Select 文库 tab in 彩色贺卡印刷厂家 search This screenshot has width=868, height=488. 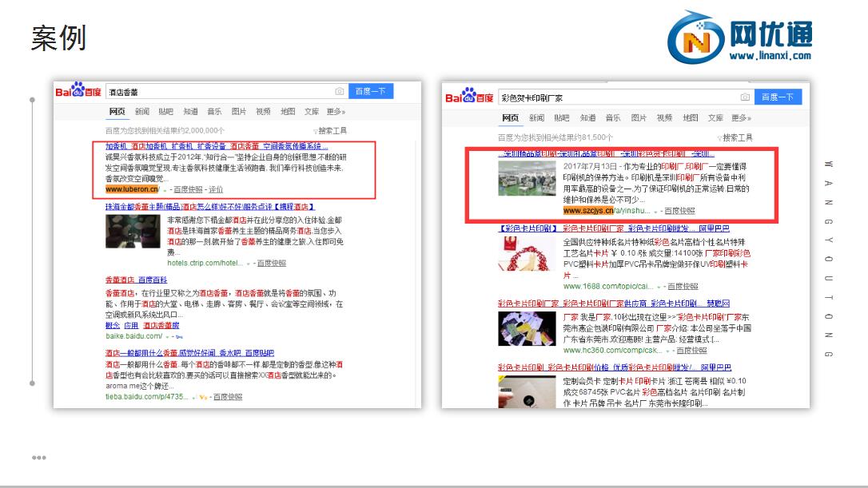pos(715,118)
